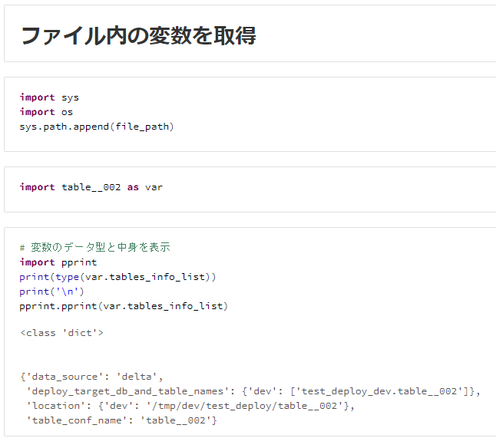This screenshot has width=496, height=448.
Task: Click output line "'location': {'dev': ...}"
Action: click(x=190, y=406)
